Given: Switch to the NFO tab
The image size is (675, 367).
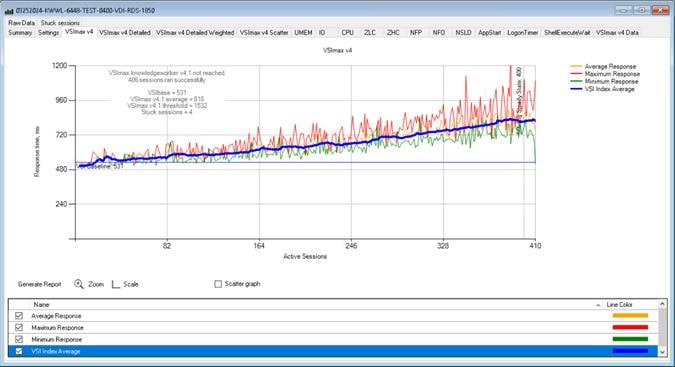Looking at the screenshot, I should click(x=439, y=33).
